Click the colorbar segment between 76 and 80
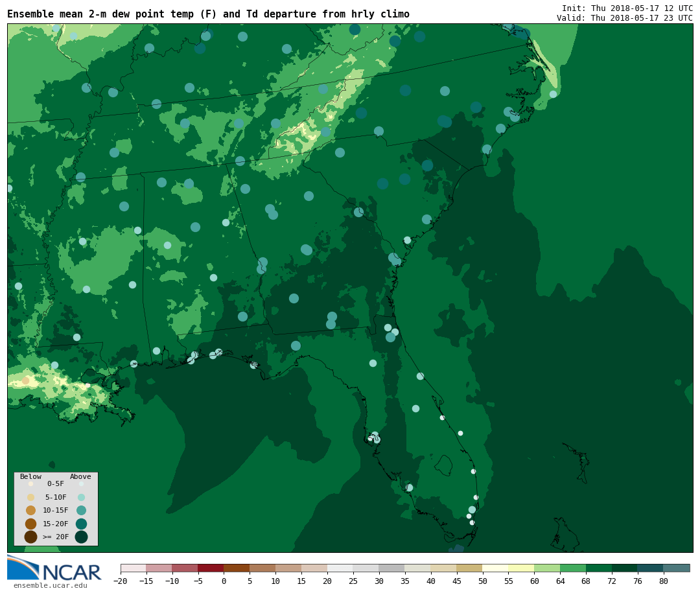Screen dimensions: 700x593 [x=651, y=568]
